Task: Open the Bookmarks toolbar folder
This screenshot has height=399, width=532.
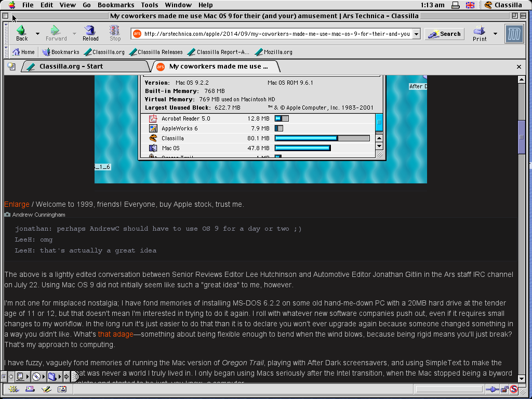Action: click(x=61, y=52)
